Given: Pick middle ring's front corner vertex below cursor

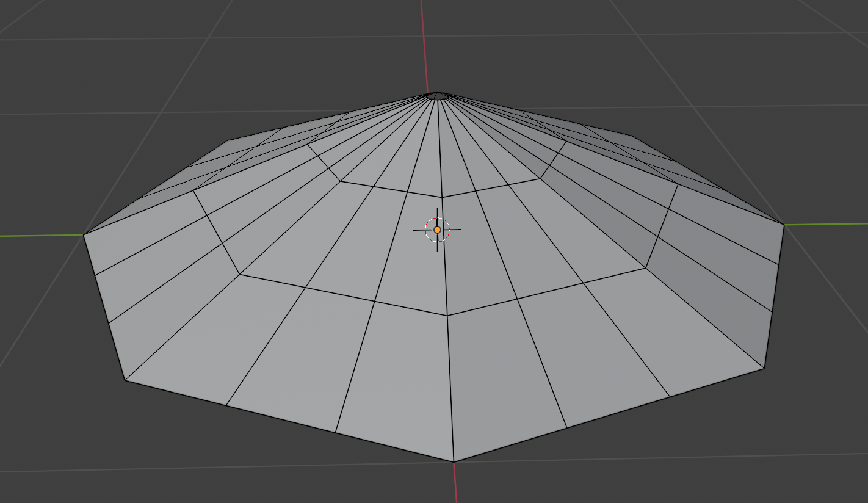Looking at the screenshot, I should 447,316.
